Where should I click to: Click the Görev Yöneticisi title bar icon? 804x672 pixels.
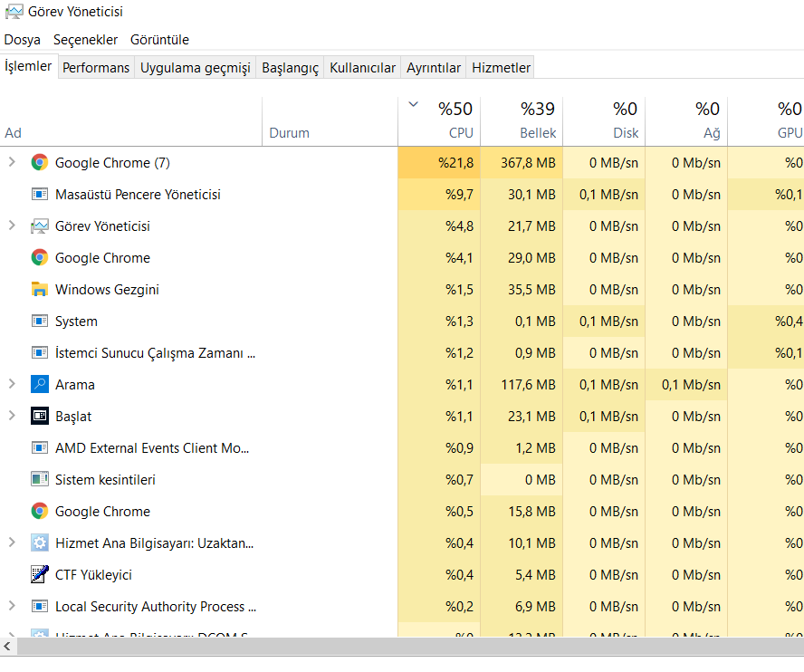tap(14, 12)
